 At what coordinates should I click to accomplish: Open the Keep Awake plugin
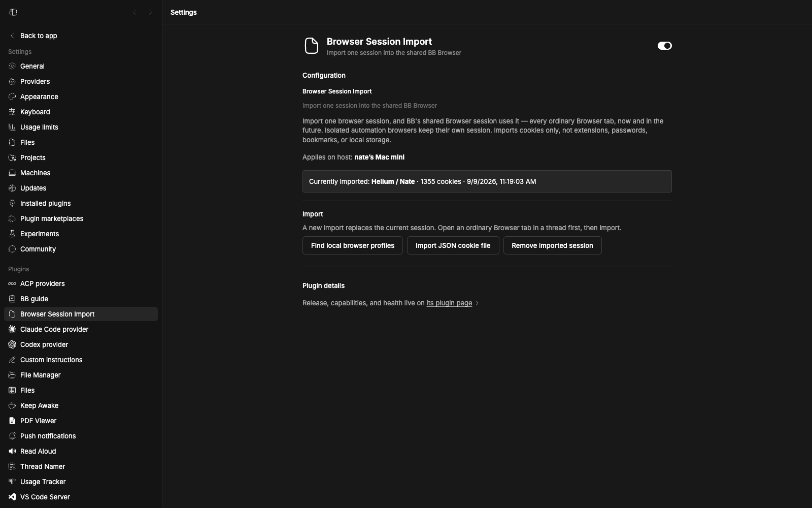[x=81, y=405]
